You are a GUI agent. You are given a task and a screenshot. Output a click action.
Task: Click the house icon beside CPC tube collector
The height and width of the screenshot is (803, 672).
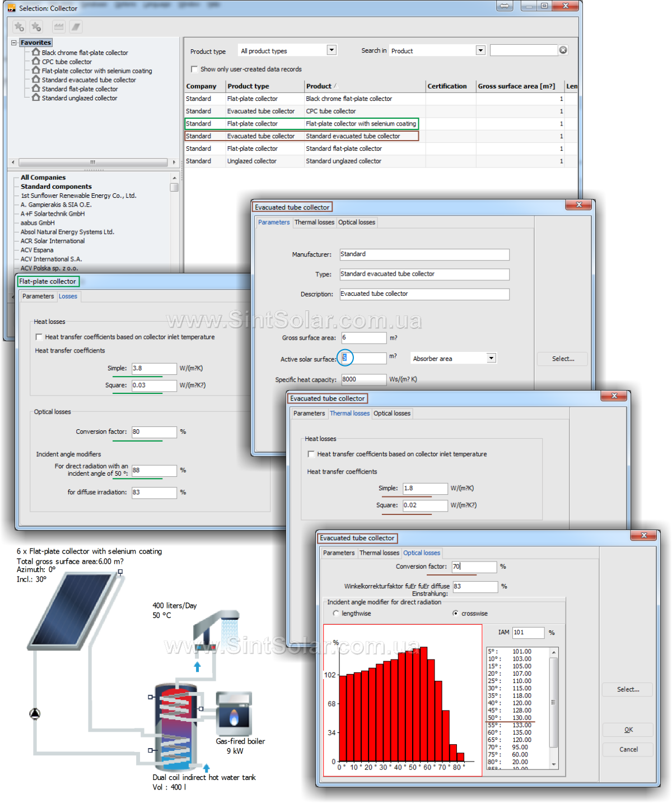pos(36,61)
